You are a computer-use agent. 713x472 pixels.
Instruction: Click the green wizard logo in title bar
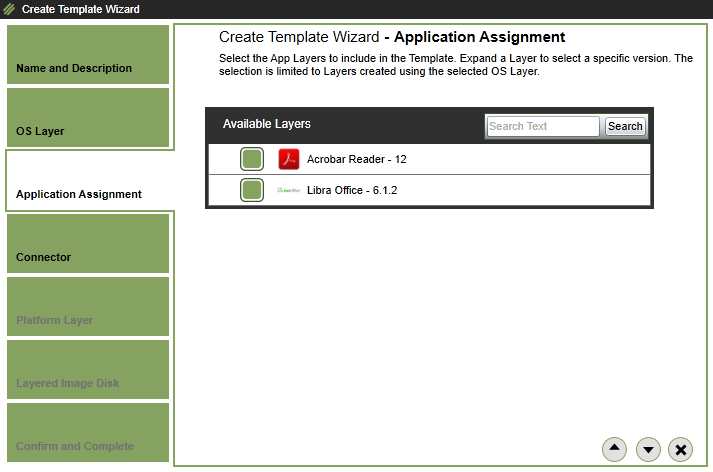[x=9, y=9]
